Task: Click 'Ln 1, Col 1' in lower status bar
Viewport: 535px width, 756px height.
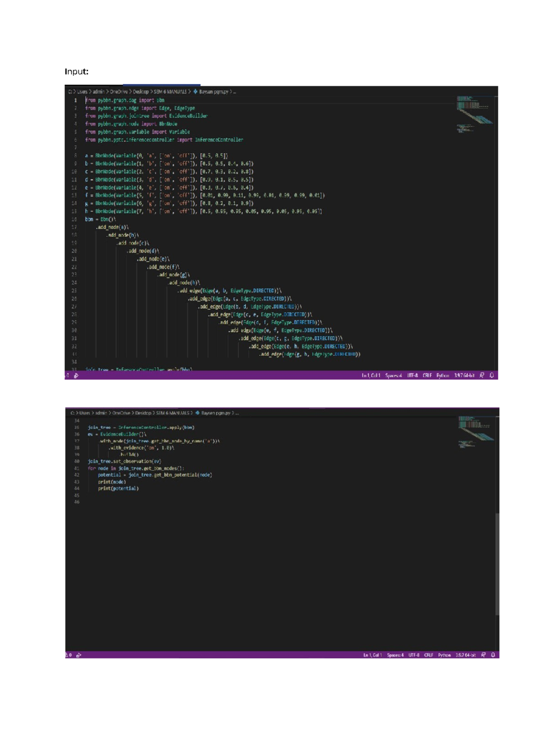Action: coord(373,655)
